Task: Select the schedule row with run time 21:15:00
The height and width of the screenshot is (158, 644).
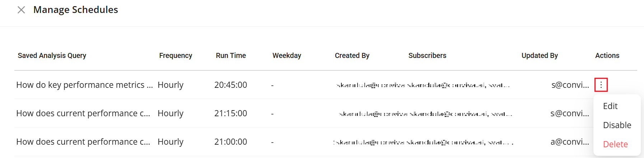Action: click(x=230, y=113)
